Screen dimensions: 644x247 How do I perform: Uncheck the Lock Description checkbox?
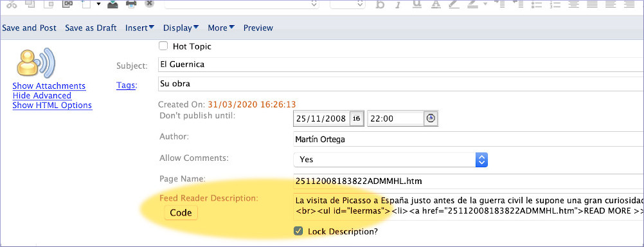[x=299, y=232]
